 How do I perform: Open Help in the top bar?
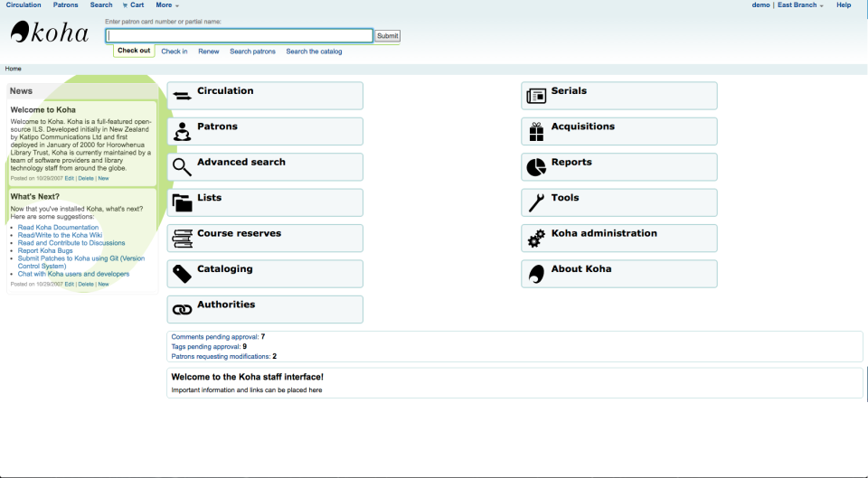pyautogui.click(x=844, y=5)
